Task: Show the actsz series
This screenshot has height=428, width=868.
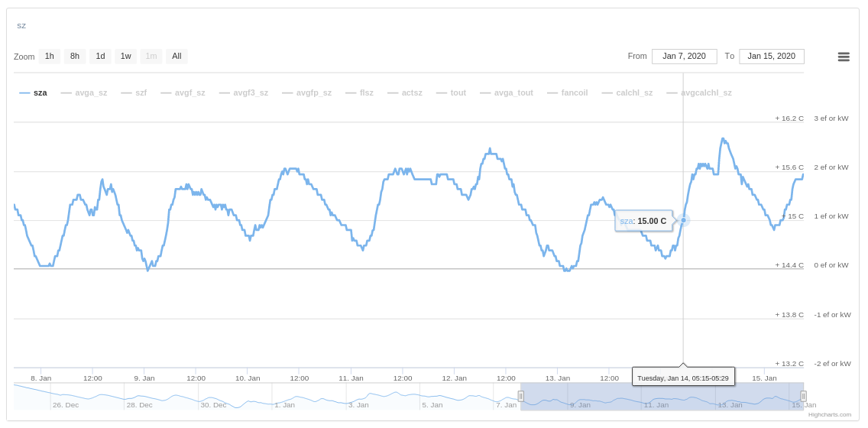Action: [x=405, y=93]
